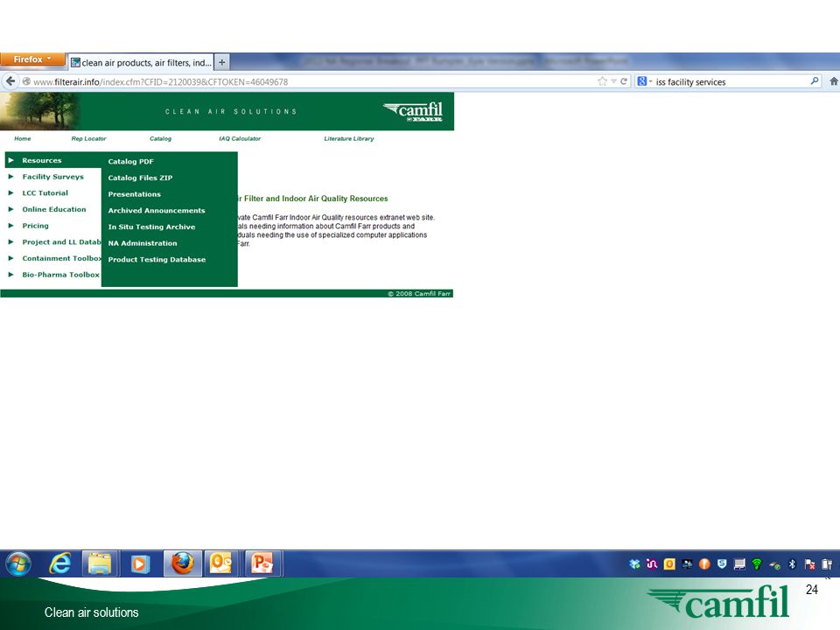This screenshot has width=840, height=630.
Task: Go to browser home page icon
Action: (834, 81)
